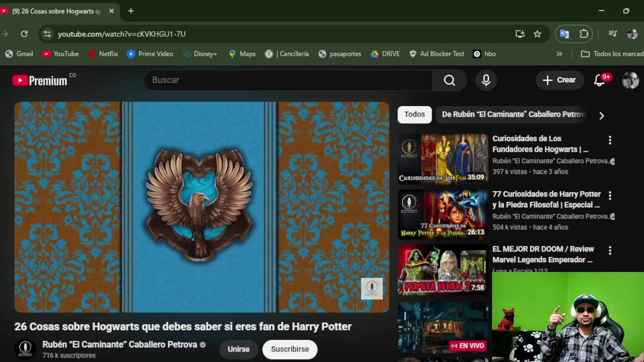Open 77 Curiosidades de Harry Potter thumbnail
644x362 pixels.
(443, 214)
